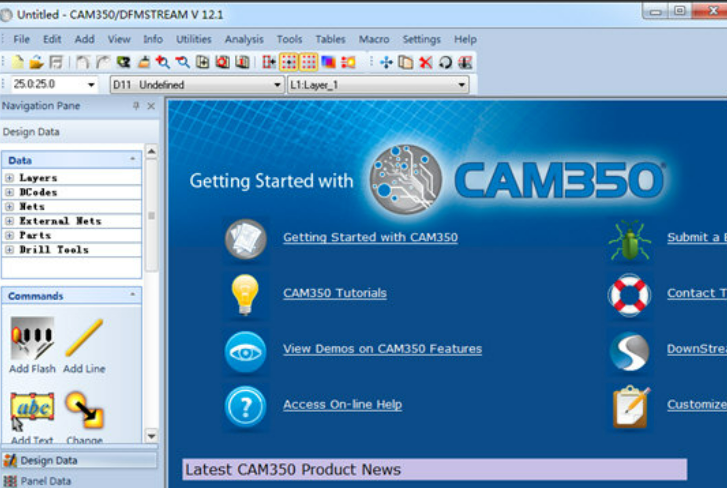Click the red X Delete tool
727x488 pixels.
pyautogui.click(x=426, y=62)
